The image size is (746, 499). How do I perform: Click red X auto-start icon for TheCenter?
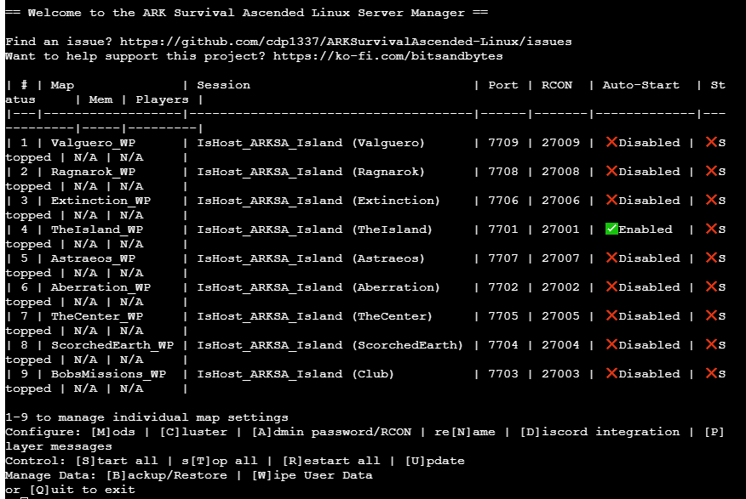click(611, 317)
